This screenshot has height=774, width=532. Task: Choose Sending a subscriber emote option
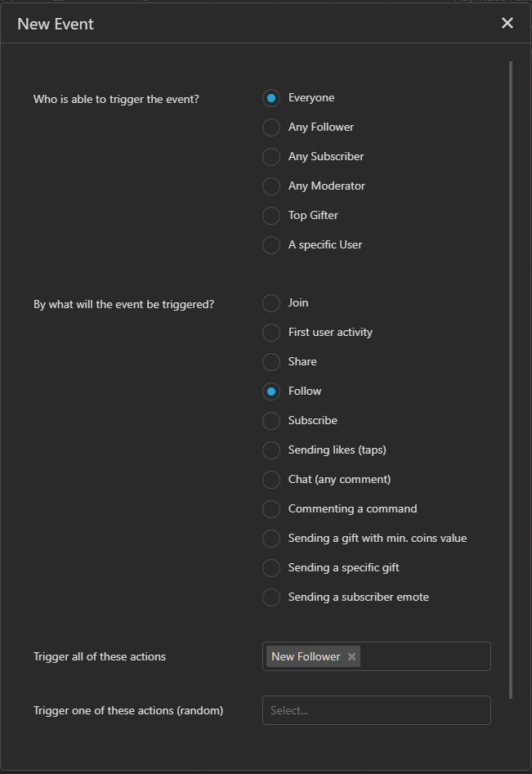[270, 597]
